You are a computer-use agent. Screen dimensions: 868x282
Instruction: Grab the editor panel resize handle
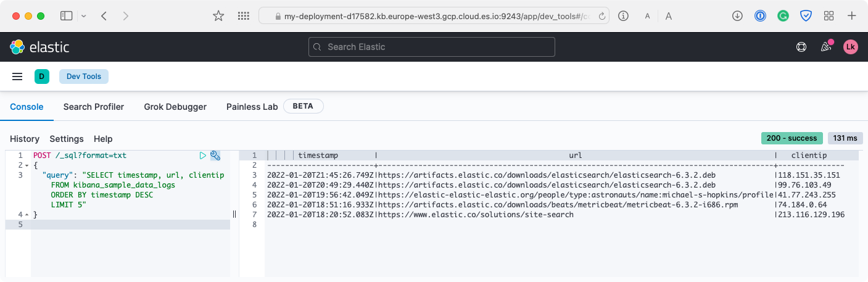[x=234, y=214]
